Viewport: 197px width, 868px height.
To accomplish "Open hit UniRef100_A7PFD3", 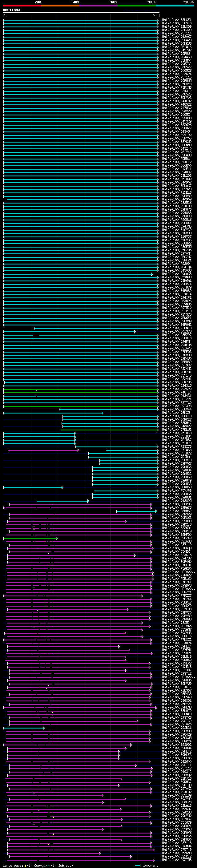I will tap(177, 352).
